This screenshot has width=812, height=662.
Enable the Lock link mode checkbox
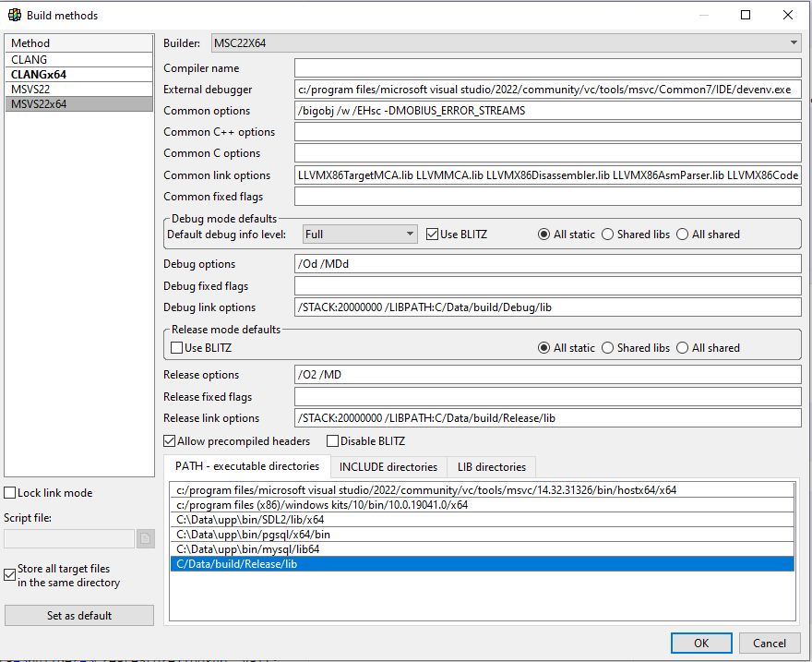click(x=10, y=493)
